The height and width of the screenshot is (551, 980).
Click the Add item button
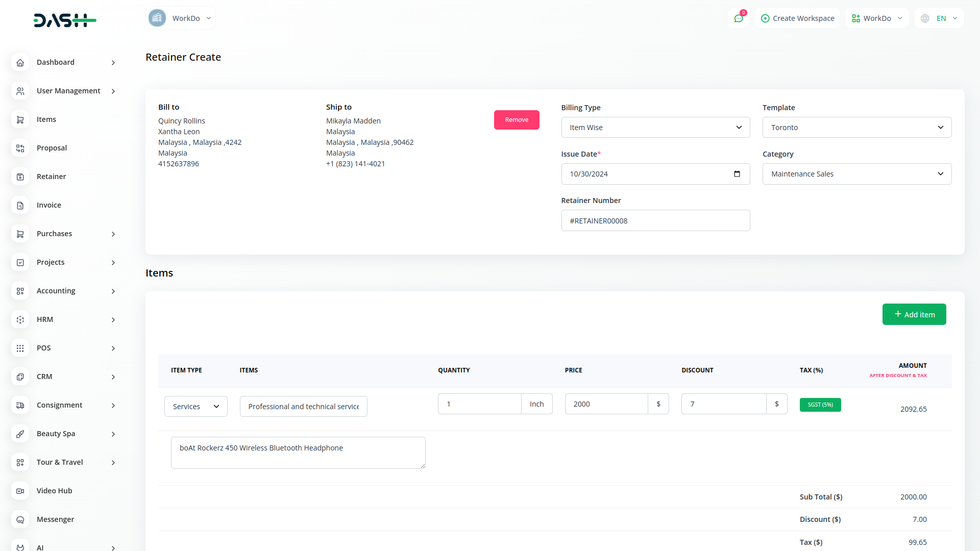click(x=914, y=314)
